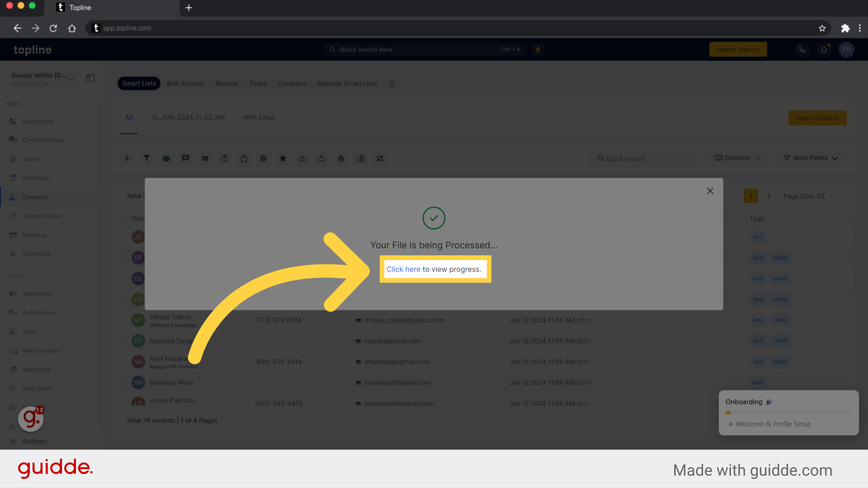Click the delete contacts trash icon
868x488 pixels.
[x=264, y=158]
